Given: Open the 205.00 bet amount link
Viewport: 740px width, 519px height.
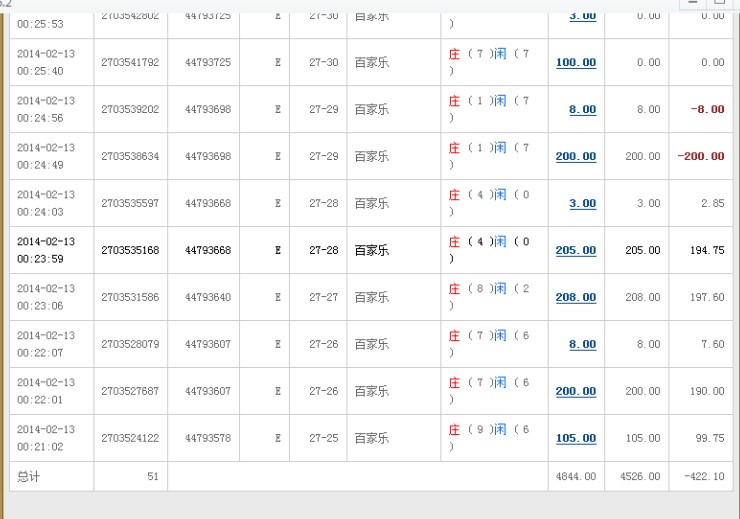Looking at the screenshot, I should click(576, 250).
